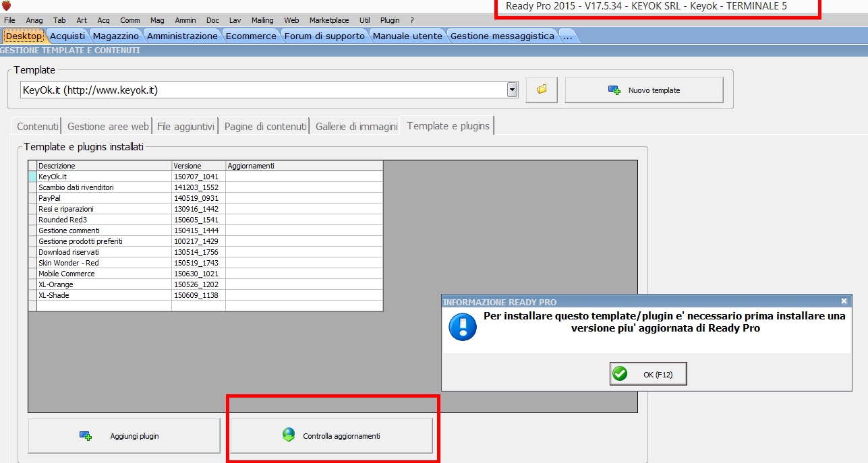Click the row selector beside KeyOk.it
The width and height of the screenshot is (868, 463).
32,177
